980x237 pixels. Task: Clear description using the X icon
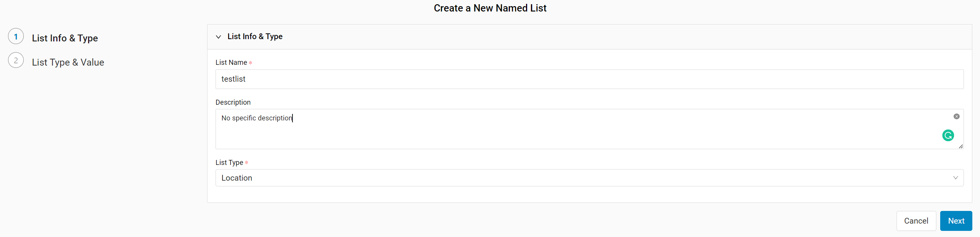[957, 117]
